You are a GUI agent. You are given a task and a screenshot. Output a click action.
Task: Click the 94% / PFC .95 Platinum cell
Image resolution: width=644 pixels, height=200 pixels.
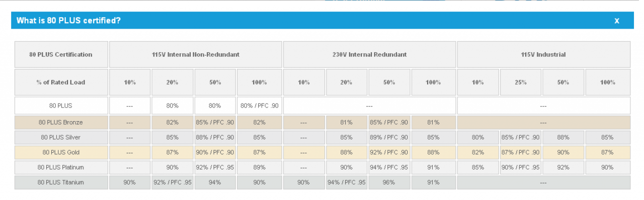(x=389, y=167)
